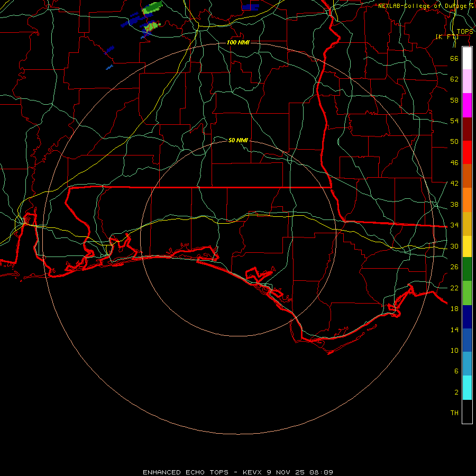
Task: Click the '50 NMI' range ring label
Action: pos(238,140)
